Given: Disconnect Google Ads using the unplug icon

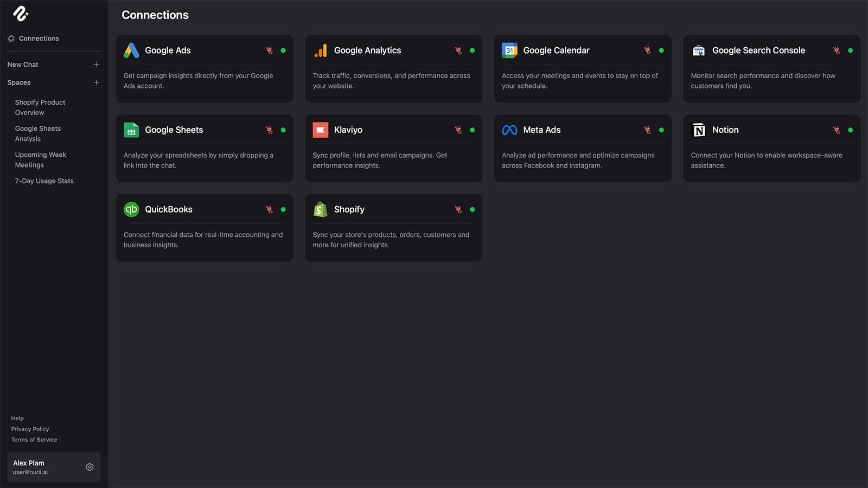Looking at the screenshot, I should tap(269, 50).
